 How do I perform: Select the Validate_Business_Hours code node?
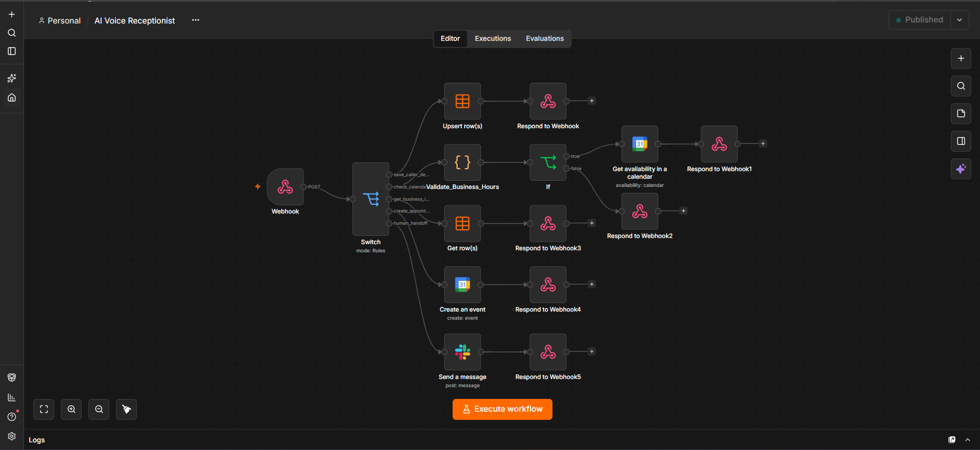pos(463,162)
